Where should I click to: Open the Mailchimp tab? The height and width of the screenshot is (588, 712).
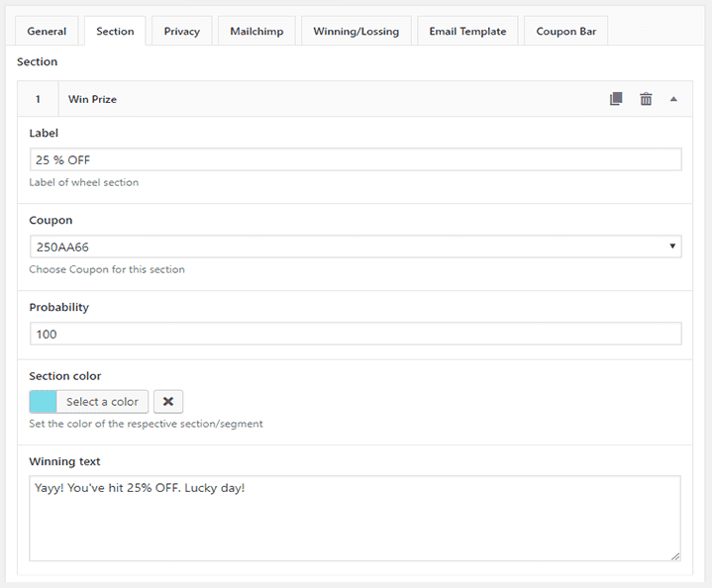tap(256, 32)
